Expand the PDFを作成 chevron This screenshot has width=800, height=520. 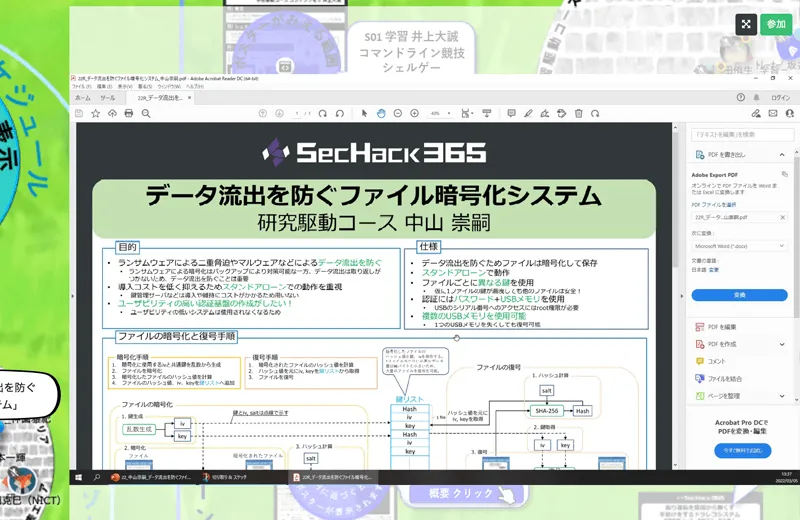(x=782, y=344)
